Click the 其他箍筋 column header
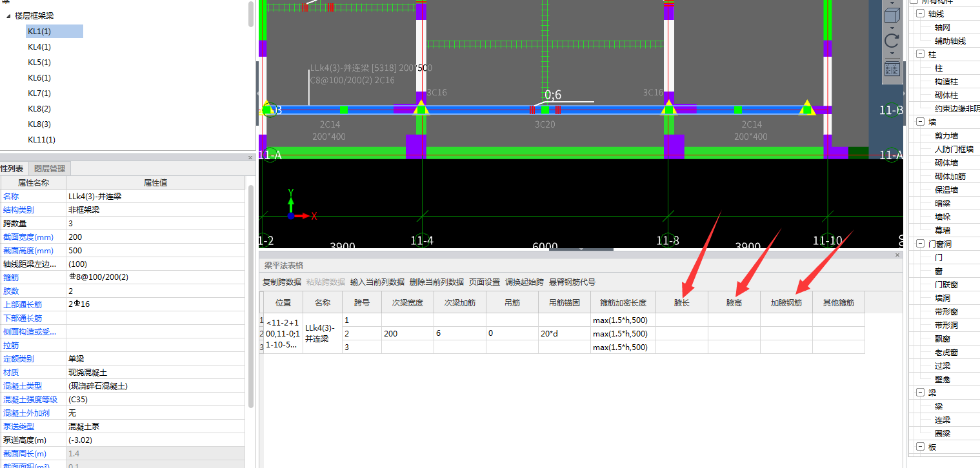Image resolution: width=980 pixels, height=468 pixels. click(x=839, y=302)
